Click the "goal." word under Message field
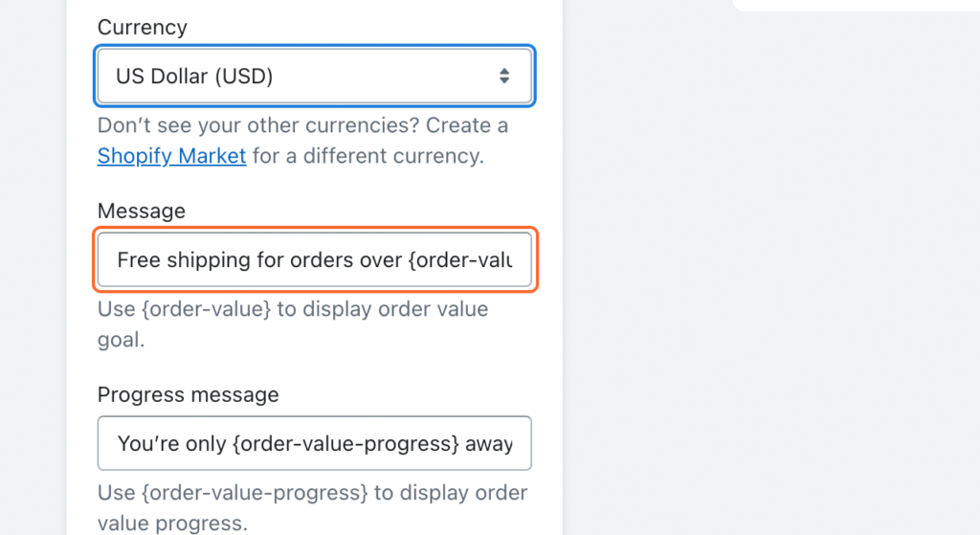This screenshot has height=535, width=980. (121, 339)
